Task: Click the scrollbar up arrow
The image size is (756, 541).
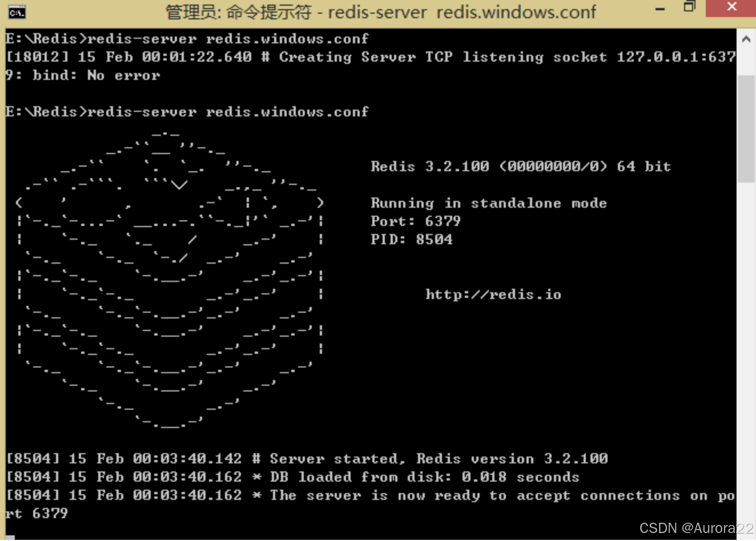Action: coord(746,39)
